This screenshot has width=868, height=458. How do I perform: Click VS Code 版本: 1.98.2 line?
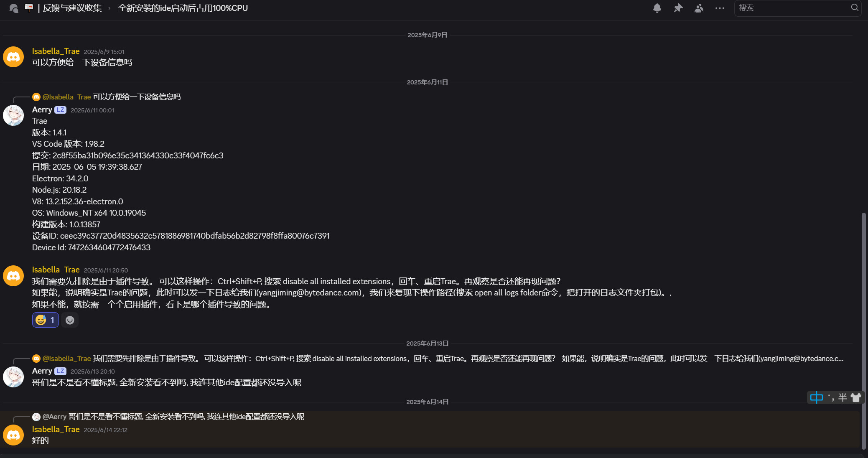pos(69,144)
